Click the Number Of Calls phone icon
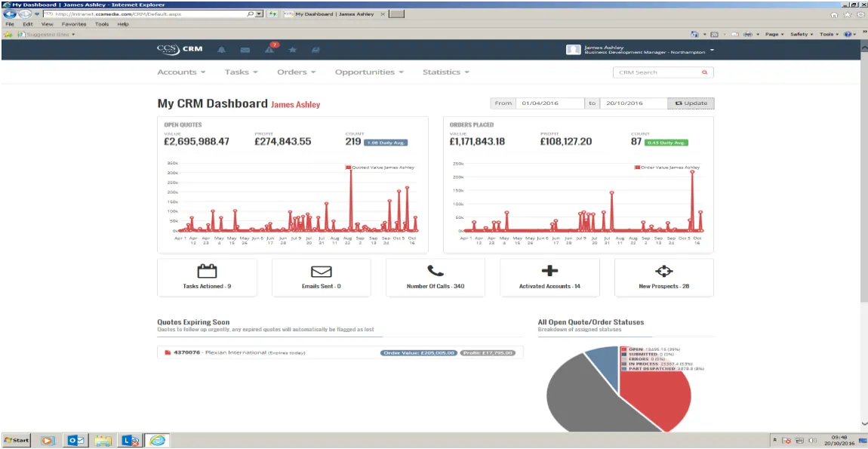This screenshot has height=449, width=868. [x=435, y=271]
